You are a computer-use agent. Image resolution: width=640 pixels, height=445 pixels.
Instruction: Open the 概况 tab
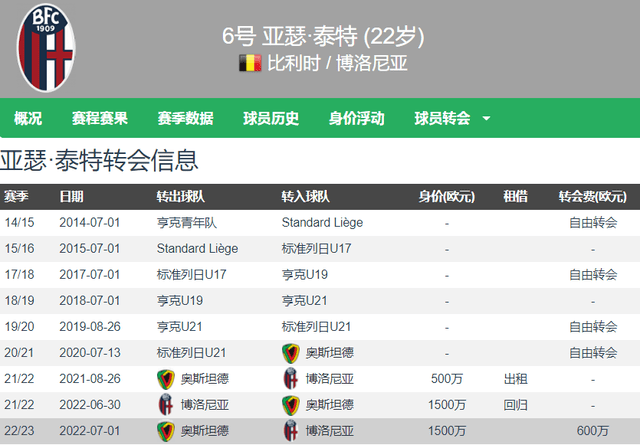point(28,118)
